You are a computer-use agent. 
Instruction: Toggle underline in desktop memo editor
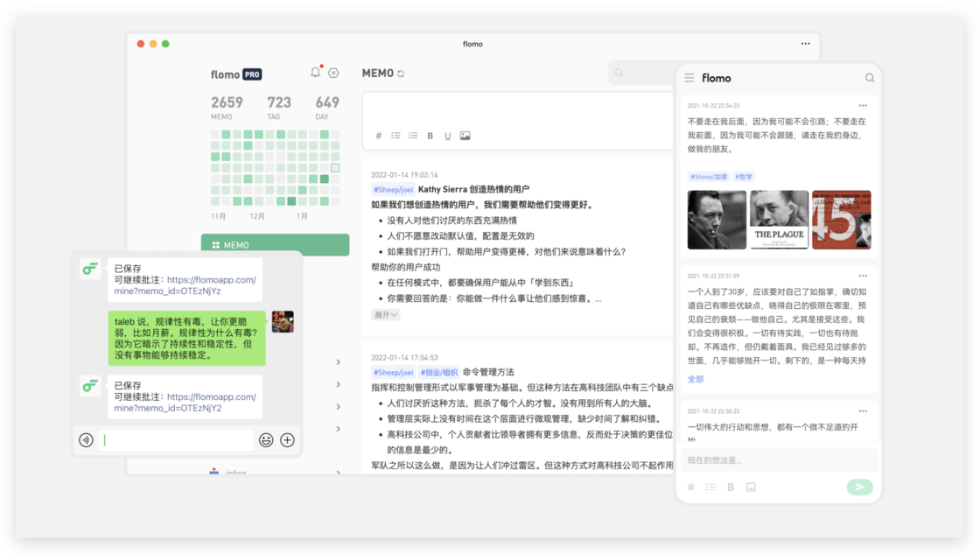pyautogui.click(x=447, y=136)
